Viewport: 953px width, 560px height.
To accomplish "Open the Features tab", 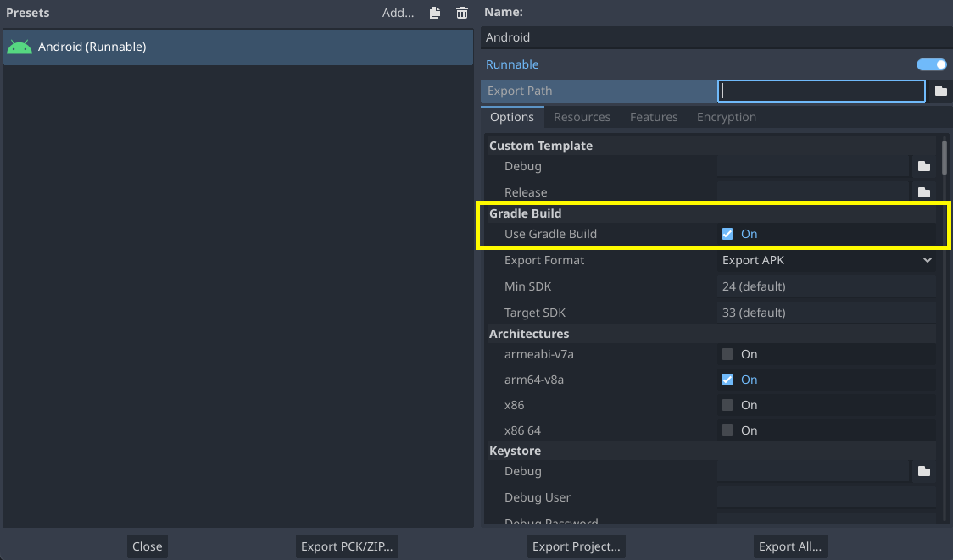I will click(653, 117).
